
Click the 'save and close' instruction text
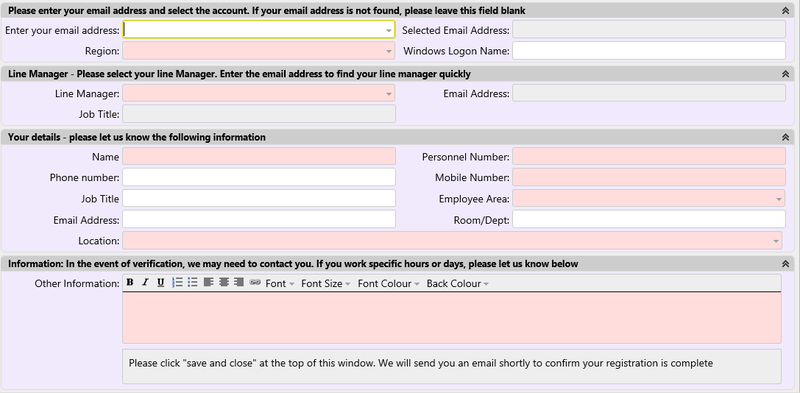(x=420, y=363)
